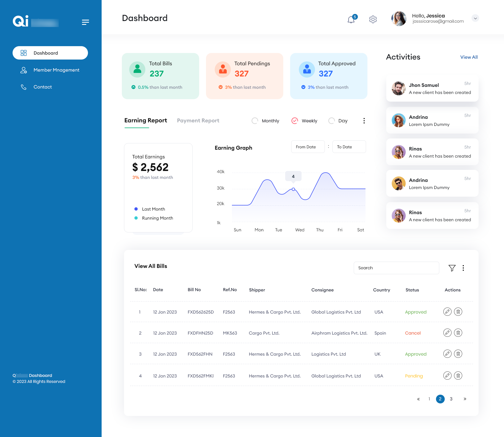
Task: Open the notifications bell icon
Action: pos(351,19)
